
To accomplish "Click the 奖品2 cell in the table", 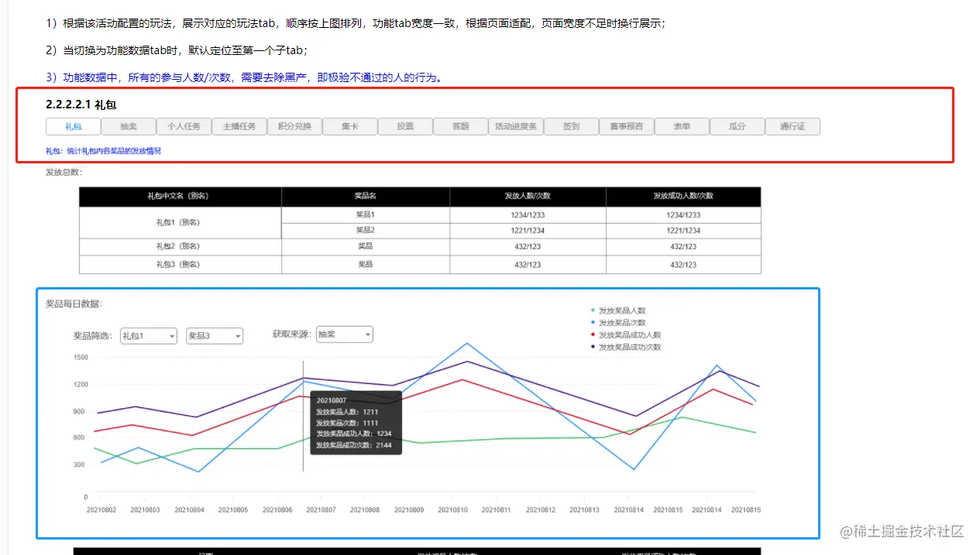I will tap(365, 231).
